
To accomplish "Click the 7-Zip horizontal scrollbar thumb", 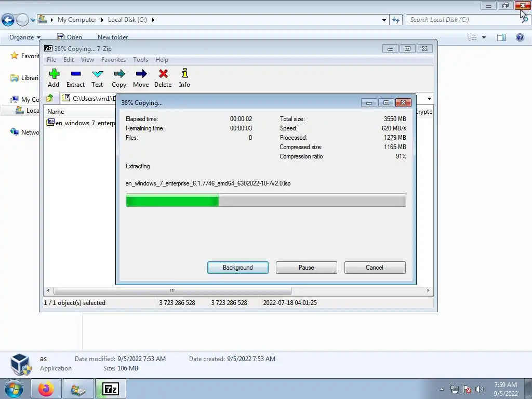I will click(172, 290).
